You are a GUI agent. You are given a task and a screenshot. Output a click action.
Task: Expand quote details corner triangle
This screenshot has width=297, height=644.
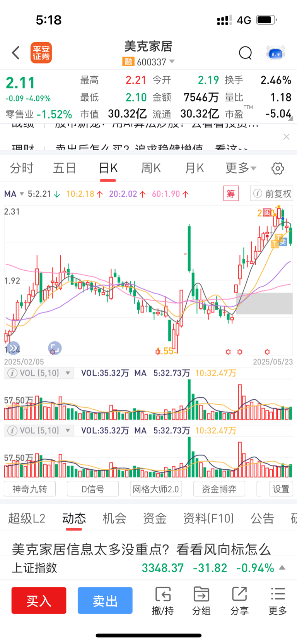pyautogui.click(x=290, y=118)
